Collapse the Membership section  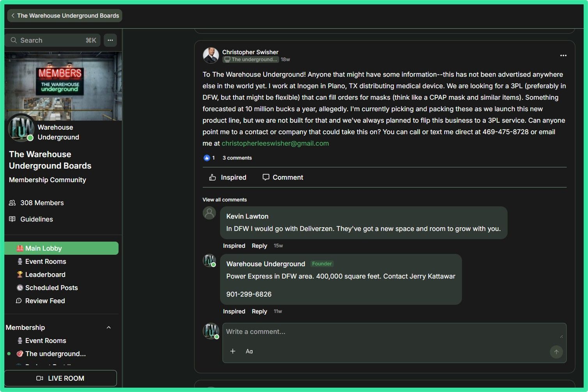[109, 327]
